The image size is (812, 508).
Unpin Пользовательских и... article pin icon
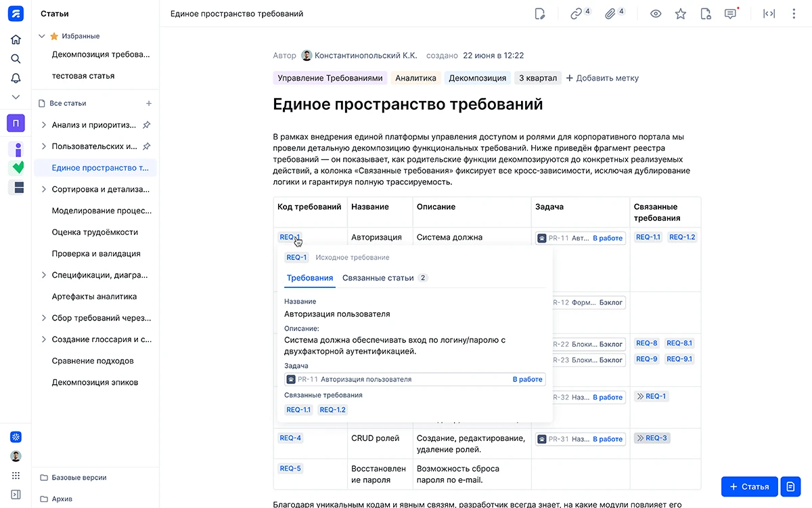pos(147,146)
